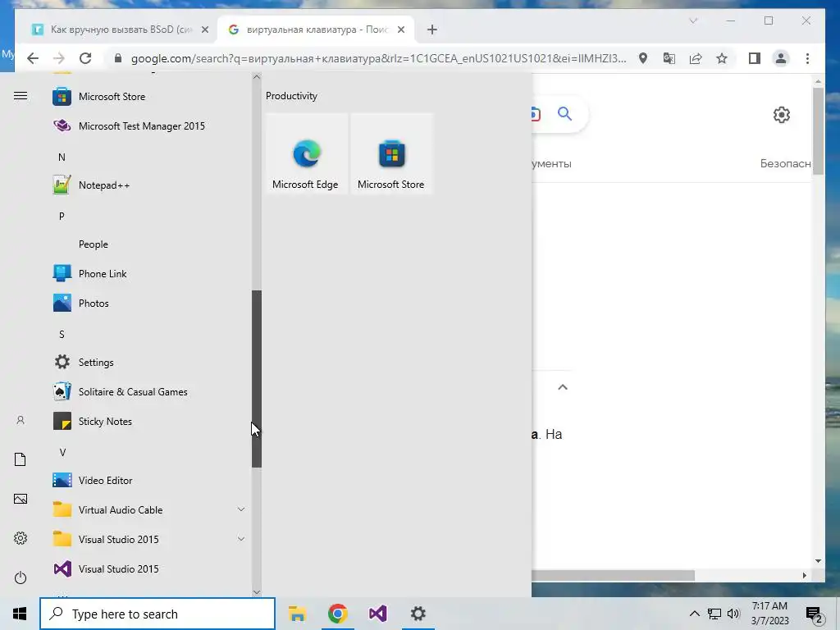Open the Chrome tab search dropdown

(x=693, y=21)
